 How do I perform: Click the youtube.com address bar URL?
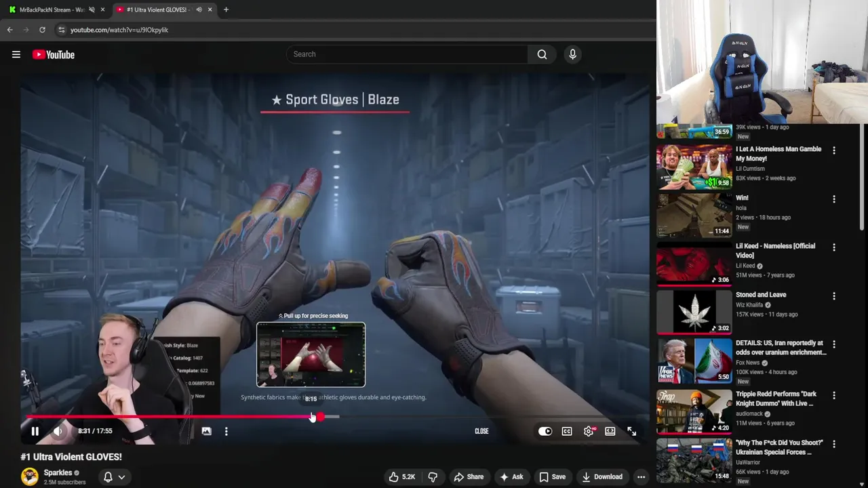[119, 30]
